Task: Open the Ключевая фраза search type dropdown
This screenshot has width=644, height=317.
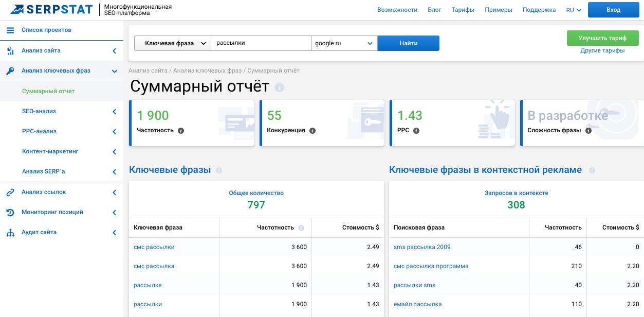Action: 173,43
